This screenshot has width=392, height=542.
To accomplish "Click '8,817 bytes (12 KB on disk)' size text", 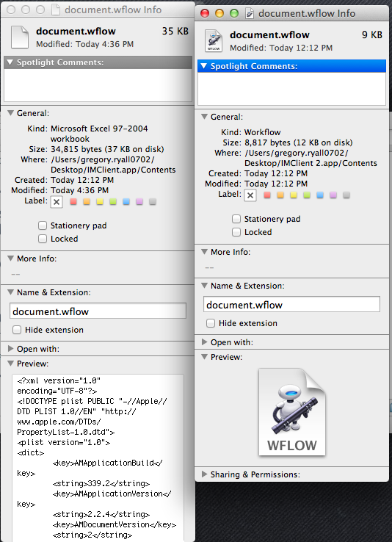I will pyautogui.click(x=299, y=142).
